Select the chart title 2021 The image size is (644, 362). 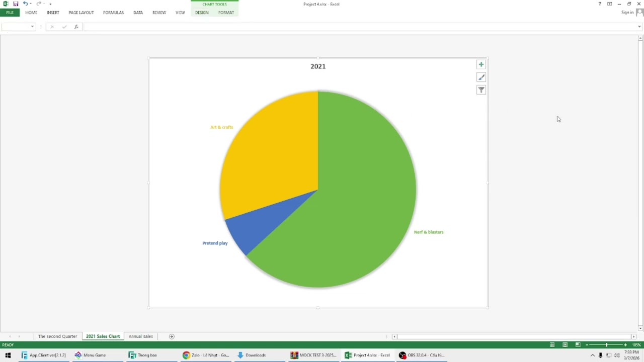[318, 66]
